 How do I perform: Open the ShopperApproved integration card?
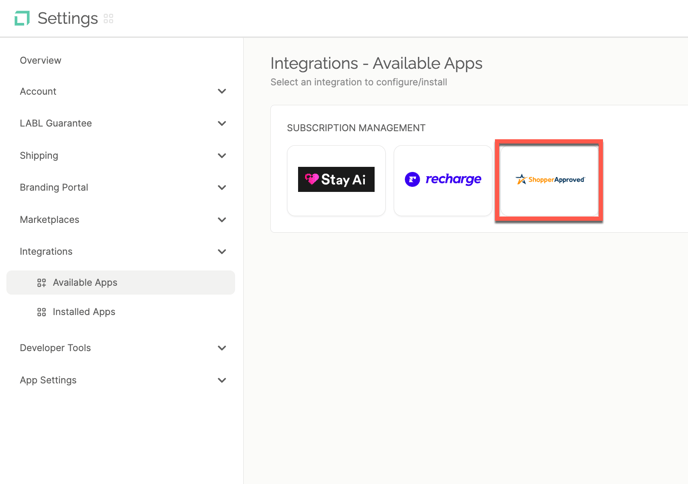click(x=549, y=180)
